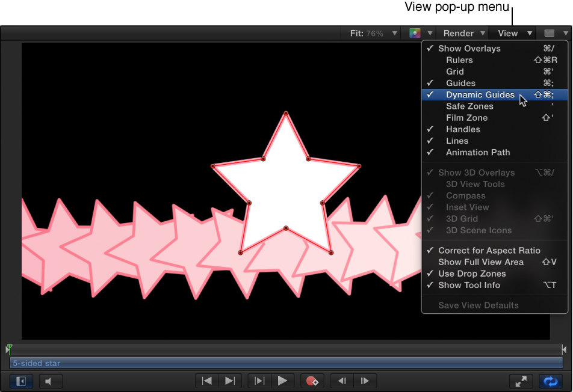This screenshot has width=573, height=392.
Task: Select Save View Defaults
Action: tap(478, 305)
